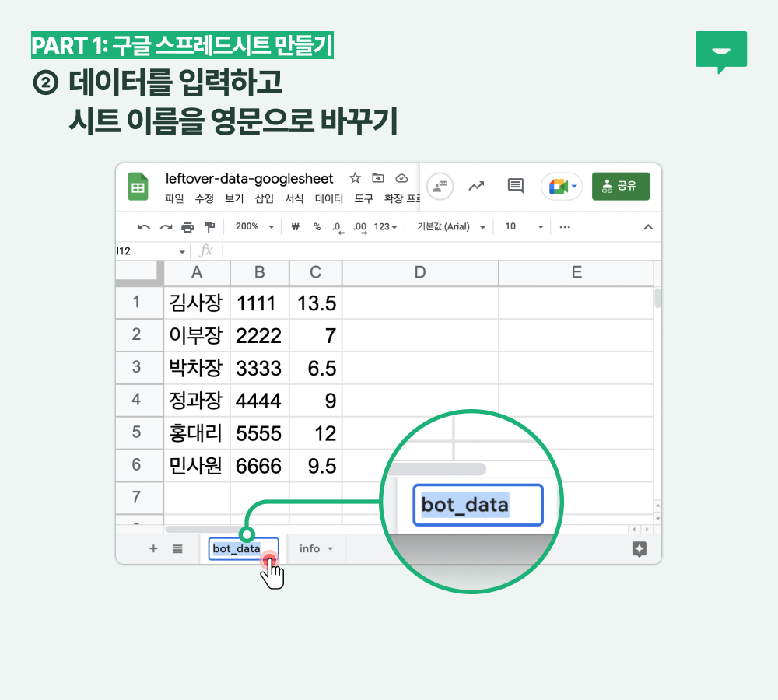Select column E header

[x=576, y=273]
